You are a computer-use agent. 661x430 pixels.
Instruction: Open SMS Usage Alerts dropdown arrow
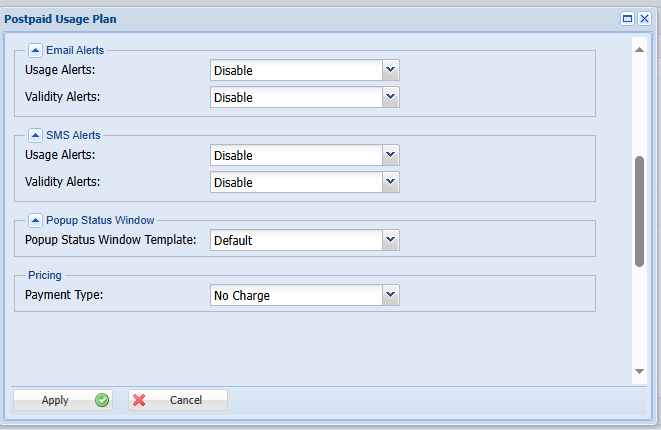(x=391, y=155)
